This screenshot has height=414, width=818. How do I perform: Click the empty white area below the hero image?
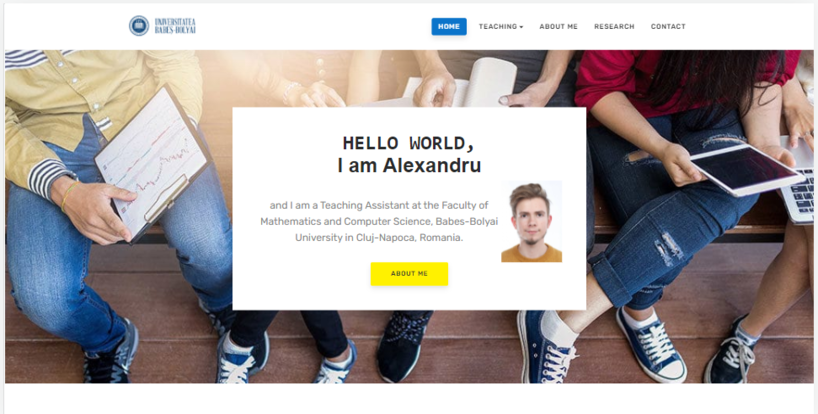pyautogui.click(x=409, y=399)
